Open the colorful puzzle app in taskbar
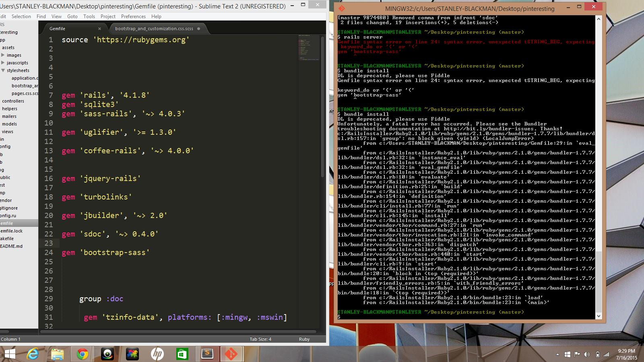This screenshot has height=362, width=644. coord(132,354)
